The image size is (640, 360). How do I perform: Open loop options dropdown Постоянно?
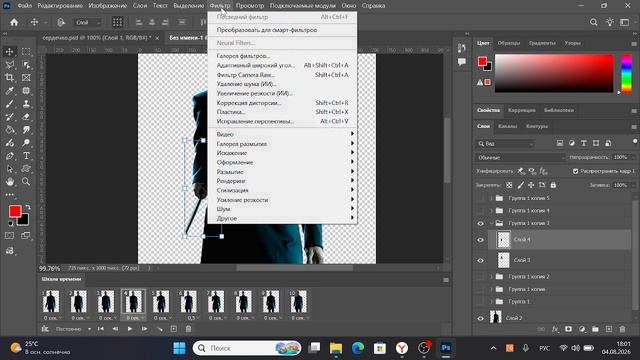[x=73, y=329]
